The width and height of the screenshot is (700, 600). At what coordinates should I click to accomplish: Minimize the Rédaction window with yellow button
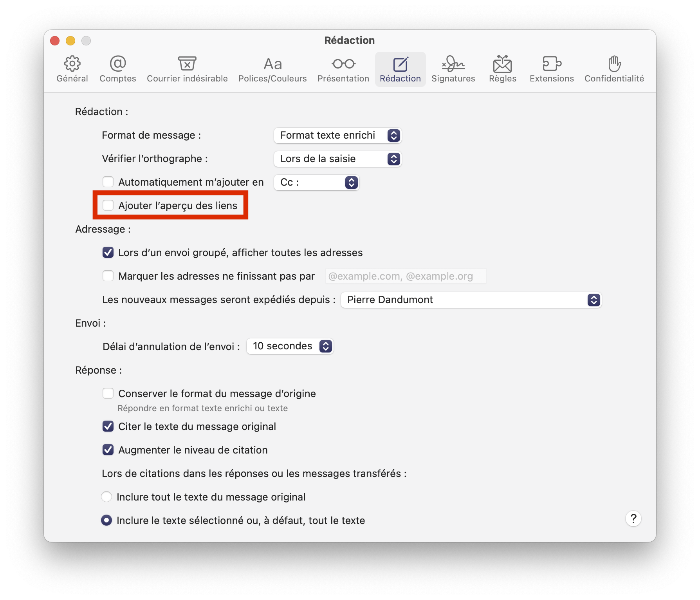tap(70, 41)
